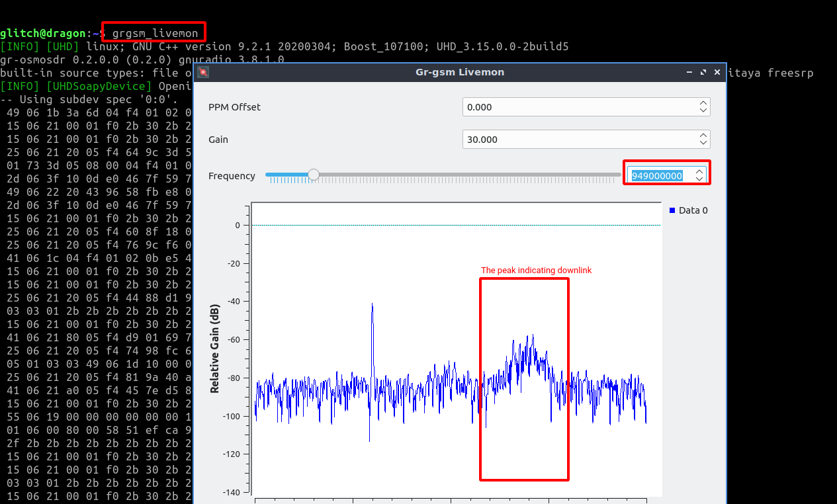This screenshot has height=504, width=837.
Task: Maximize the Gr-gsm Livemon window
Action: coord(703,72)
